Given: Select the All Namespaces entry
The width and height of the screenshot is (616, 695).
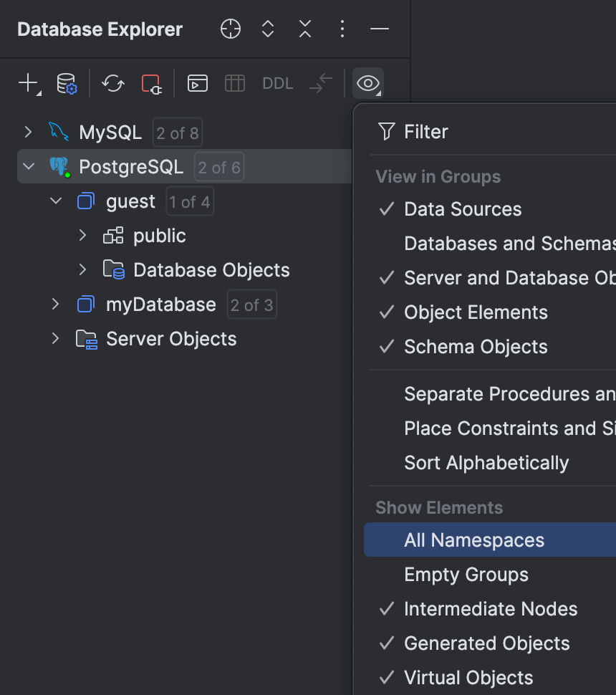Looking at the screenshot, I should (x=474, y=540).
